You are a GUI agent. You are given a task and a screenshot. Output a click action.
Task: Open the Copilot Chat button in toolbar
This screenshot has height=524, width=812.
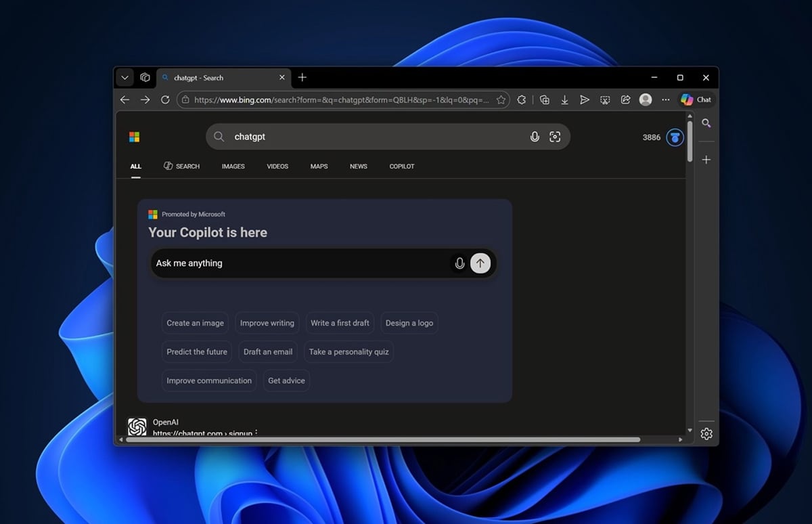696,100
